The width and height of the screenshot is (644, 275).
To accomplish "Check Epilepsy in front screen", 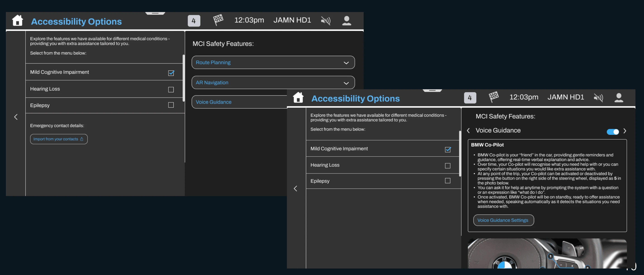I will tap(447, 180).
